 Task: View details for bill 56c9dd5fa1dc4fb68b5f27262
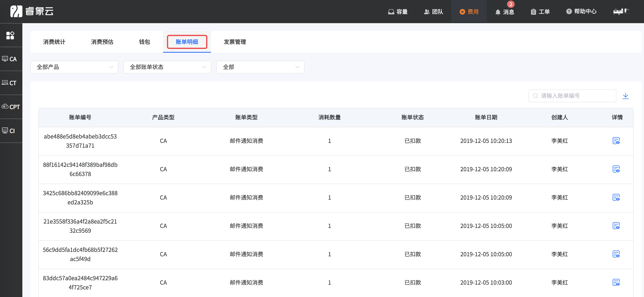616,254
